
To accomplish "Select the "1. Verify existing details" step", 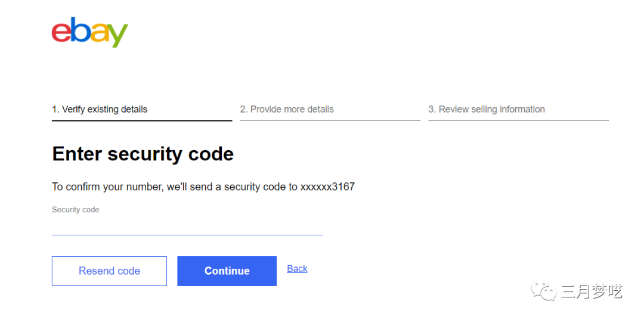I will [100, 109].
